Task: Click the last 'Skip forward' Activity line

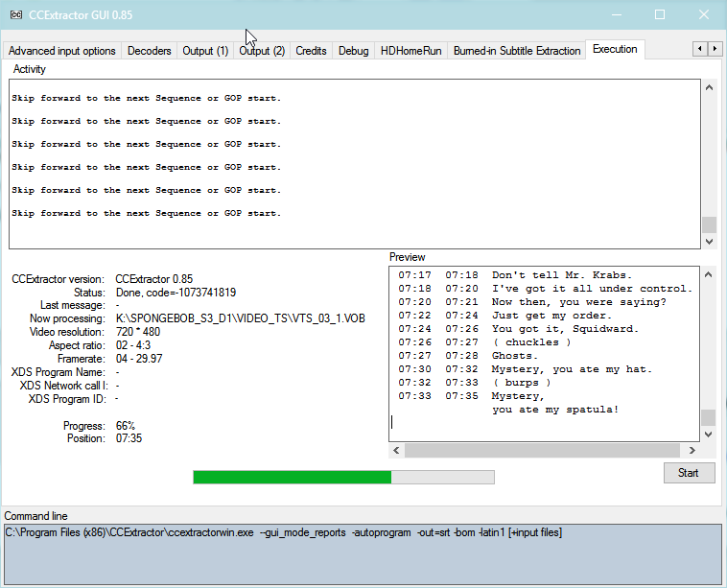Action: [x=147, y=213]
